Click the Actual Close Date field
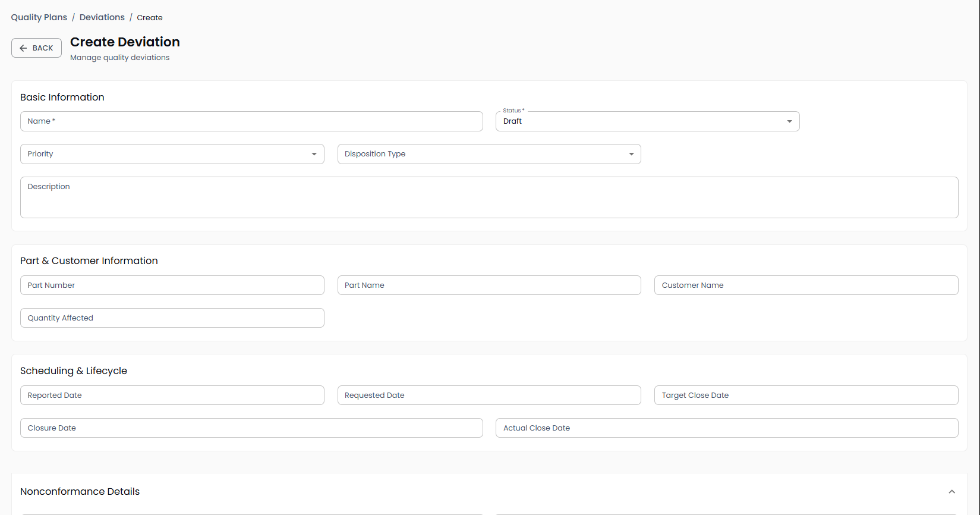980x515 pixels. click(726, 428)
